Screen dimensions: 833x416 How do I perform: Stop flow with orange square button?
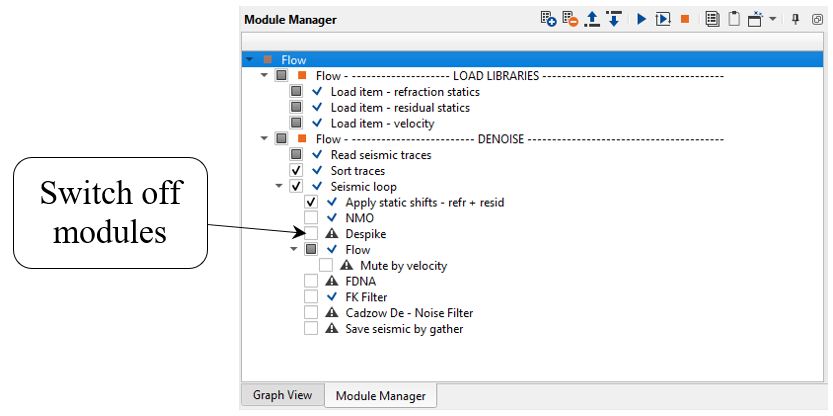pyautogui.click(x=685, y=19)
